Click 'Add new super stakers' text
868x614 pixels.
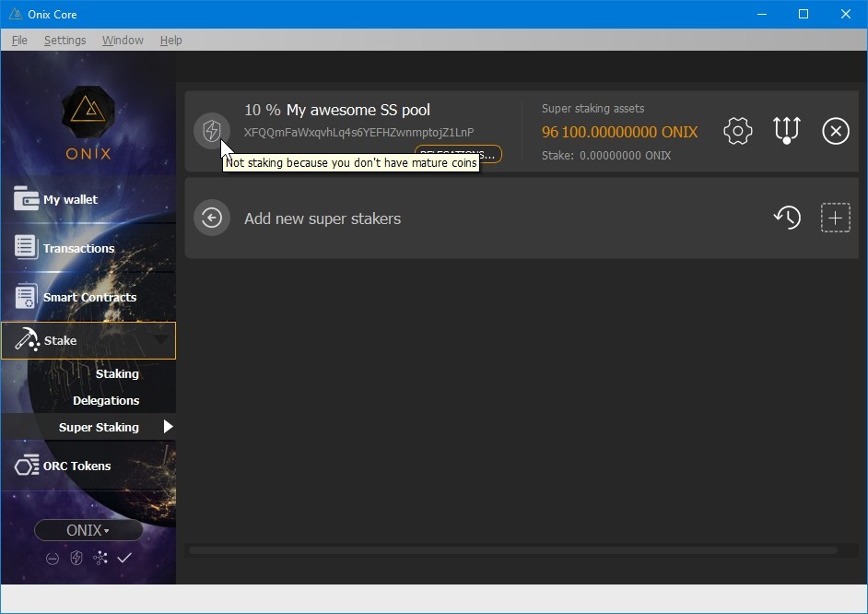323,218
